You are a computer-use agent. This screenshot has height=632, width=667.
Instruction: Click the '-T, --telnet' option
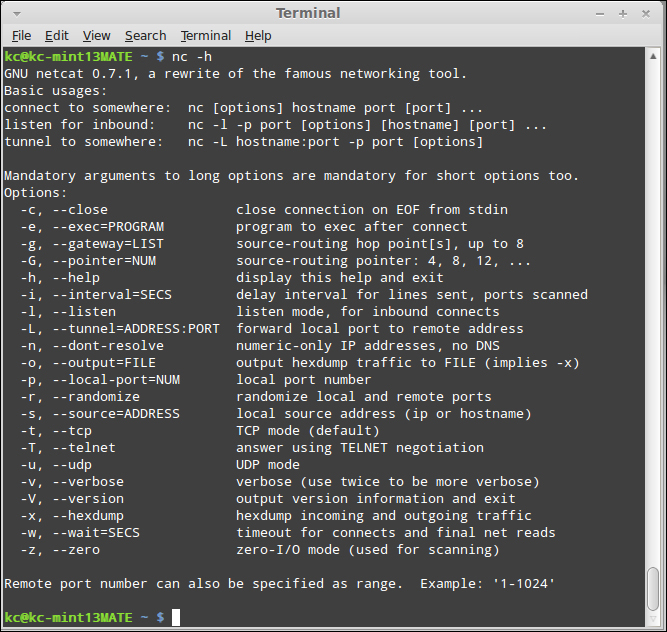click(68, 448)
